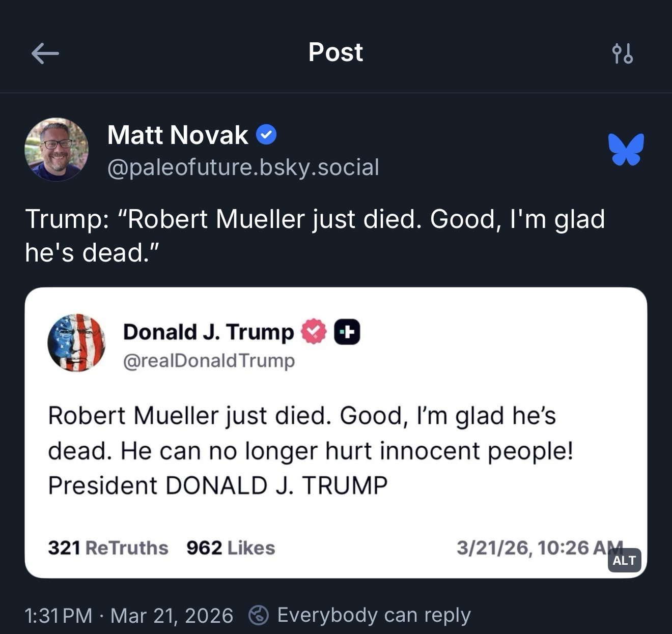Tap the 962 Likes count

click(x=231, y=548)
